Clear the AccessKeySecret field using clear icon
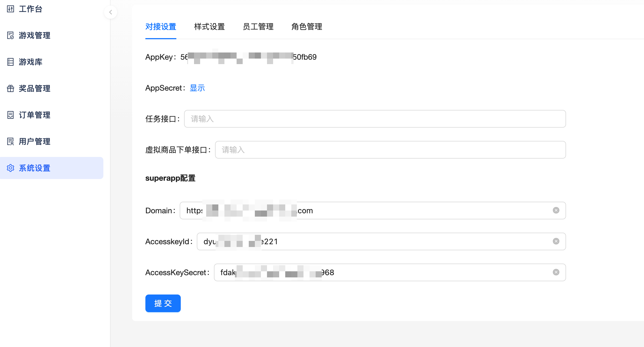The height and width of the screenshot is (347, 644). point(556,272)
